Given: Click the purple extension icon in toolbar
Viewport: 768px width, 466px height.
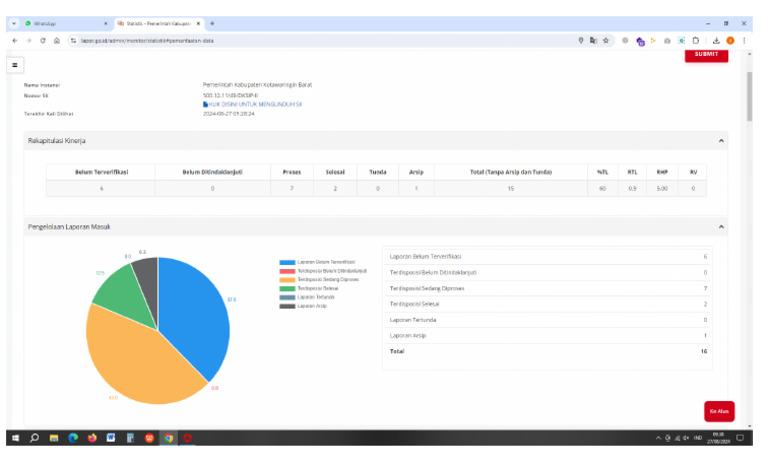Looking at the screenshot, I should coord(640,41).
